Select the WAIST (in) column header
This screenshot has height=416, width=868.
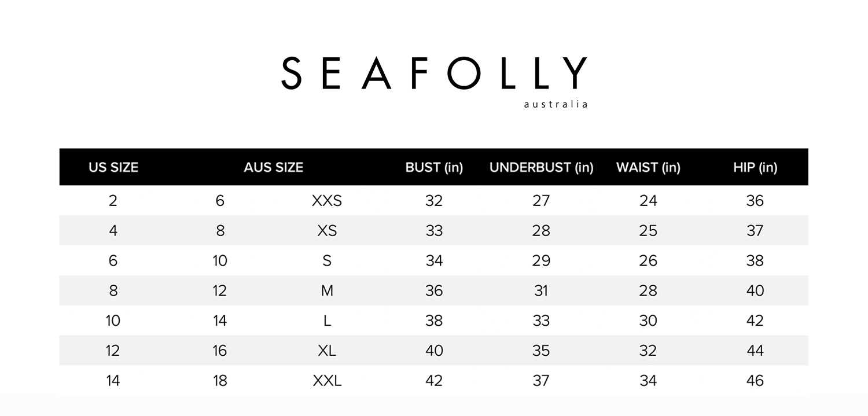648,168
